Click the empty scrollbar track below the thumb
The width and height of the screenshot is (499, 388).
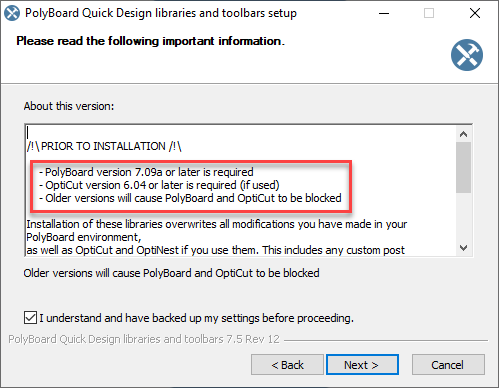click(x=463, y=217)
